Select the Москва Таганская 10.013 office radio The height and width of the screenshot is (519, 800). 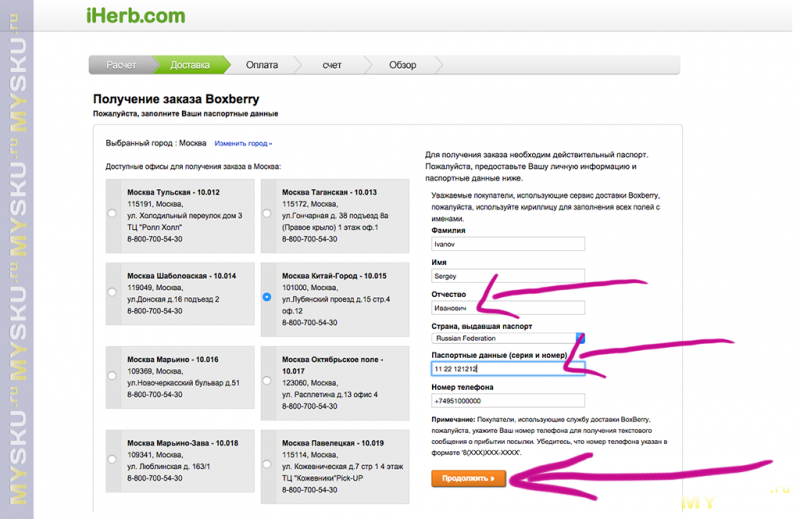click(x=267, y=214)
